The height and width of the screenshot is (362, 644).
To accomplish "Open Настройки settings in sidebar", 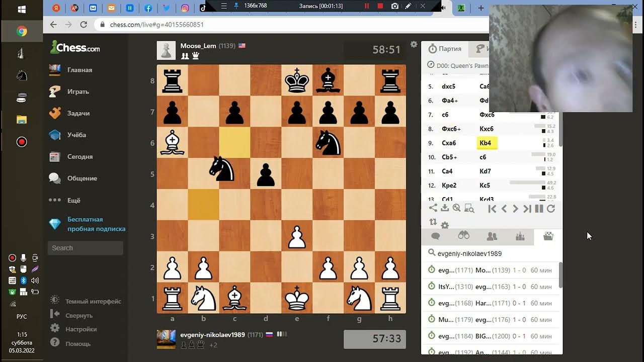I will (74, 329).
